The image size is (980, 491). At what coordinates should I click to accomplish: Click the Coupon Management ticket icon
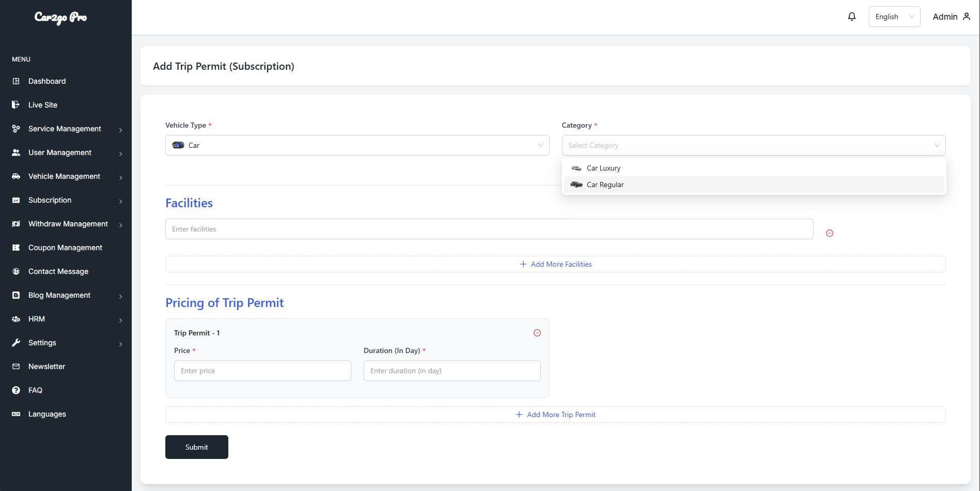(x=16, y=248)
